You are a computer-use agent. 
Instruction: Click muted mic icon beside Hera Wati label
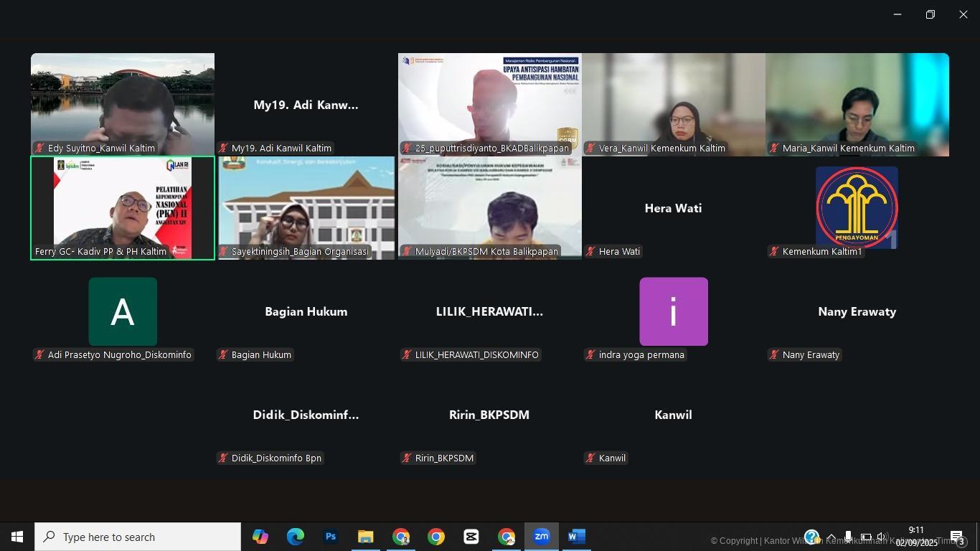pos(590,252)
